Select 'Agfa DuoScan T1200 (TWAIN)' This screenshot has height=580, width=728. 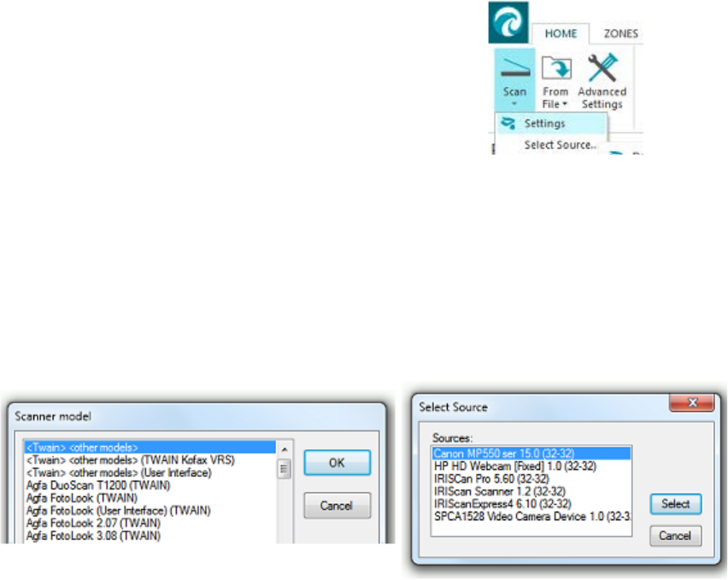(x=150, y=485)
